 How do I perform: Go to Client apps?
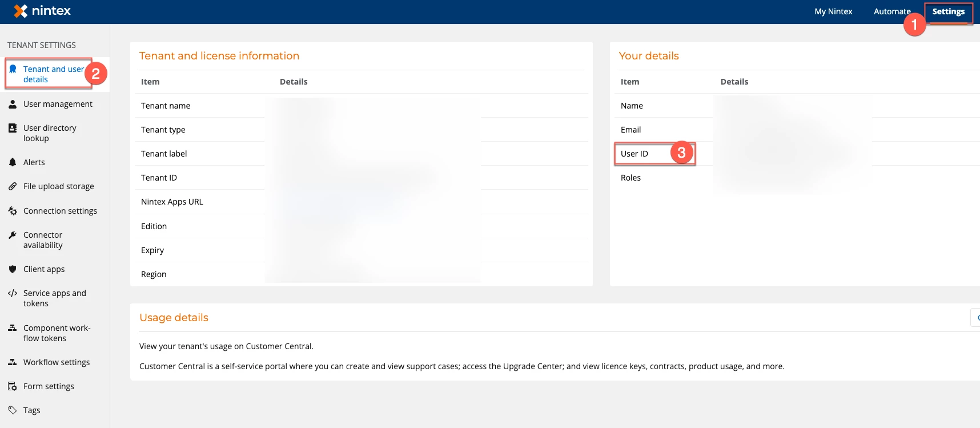pyautogui.click(x=44, y=269)
